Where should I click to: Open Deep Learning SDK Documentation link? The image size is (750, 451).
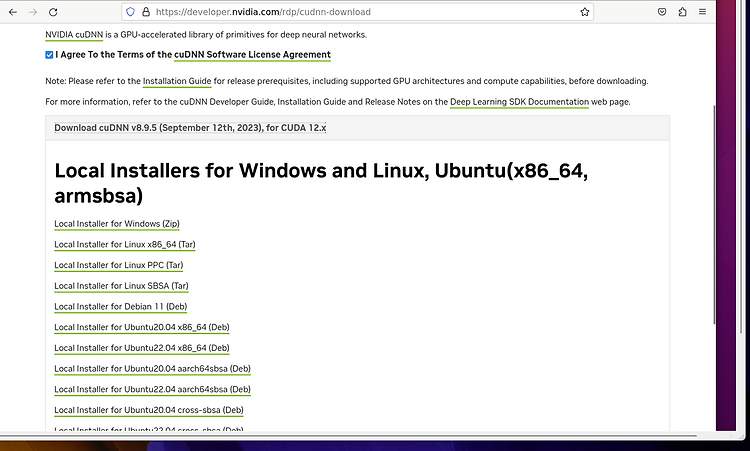(x=519, y=102)
